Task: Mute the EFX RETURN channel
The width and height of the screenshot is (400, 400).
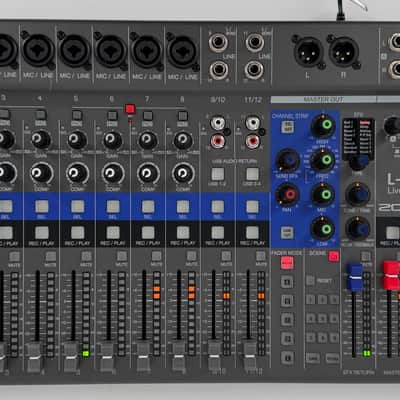Action: coord(366,256)
